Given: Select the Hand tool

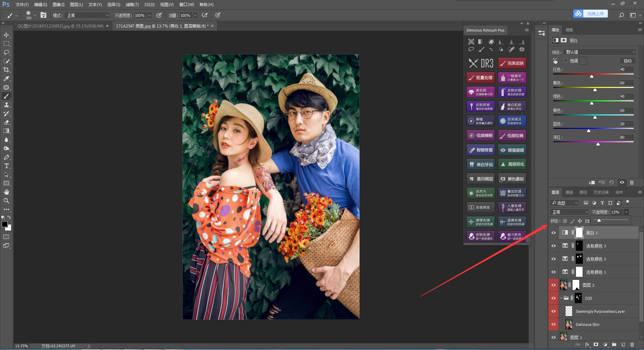Looking at the screenshot, I should [x=6, y=192].
